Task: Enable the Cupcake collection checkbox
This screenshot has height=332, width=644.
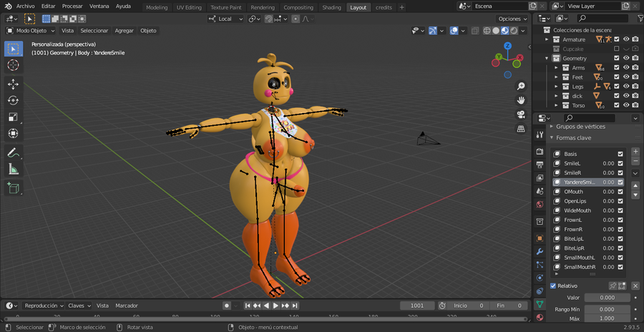Action: (x=617, y=49)
